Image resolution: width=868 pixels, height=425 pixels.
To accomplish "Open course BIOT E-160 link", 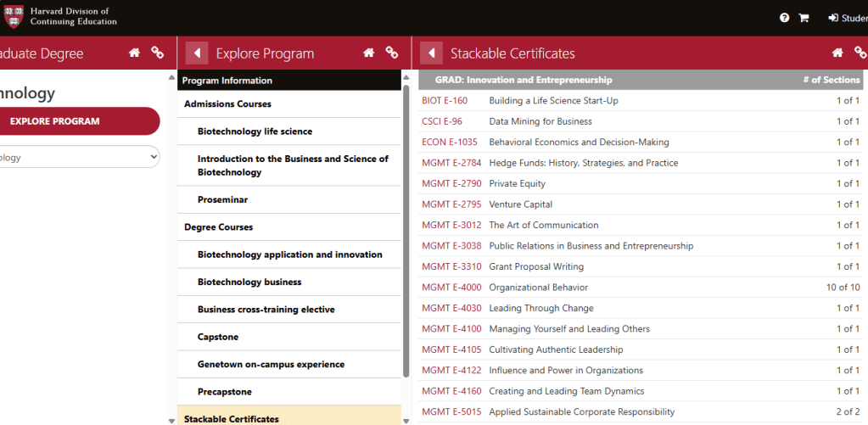I will (x=445, y=101).
